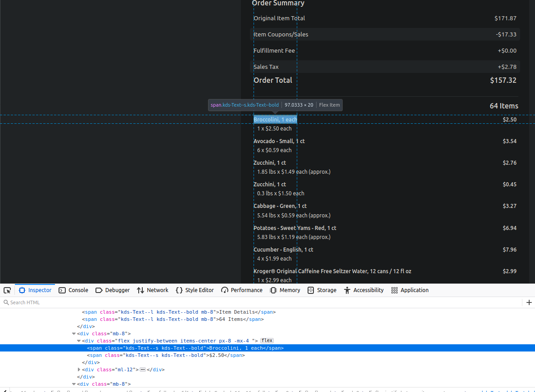Click the Avocado - Small, 1 ct item

[279, 141]
